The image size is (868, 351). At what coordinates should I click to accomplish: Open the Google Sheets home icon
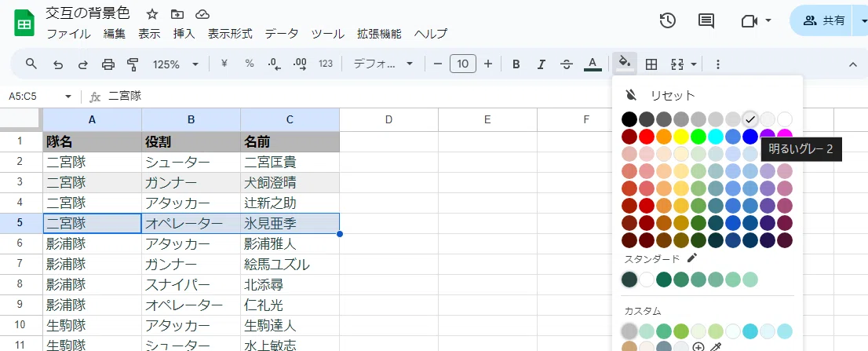(24, 25)
